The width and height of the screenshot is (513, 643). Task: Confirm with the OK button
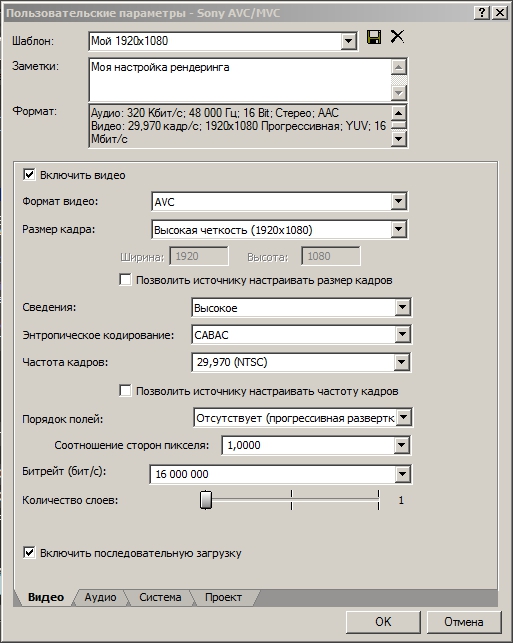point(383,622)
